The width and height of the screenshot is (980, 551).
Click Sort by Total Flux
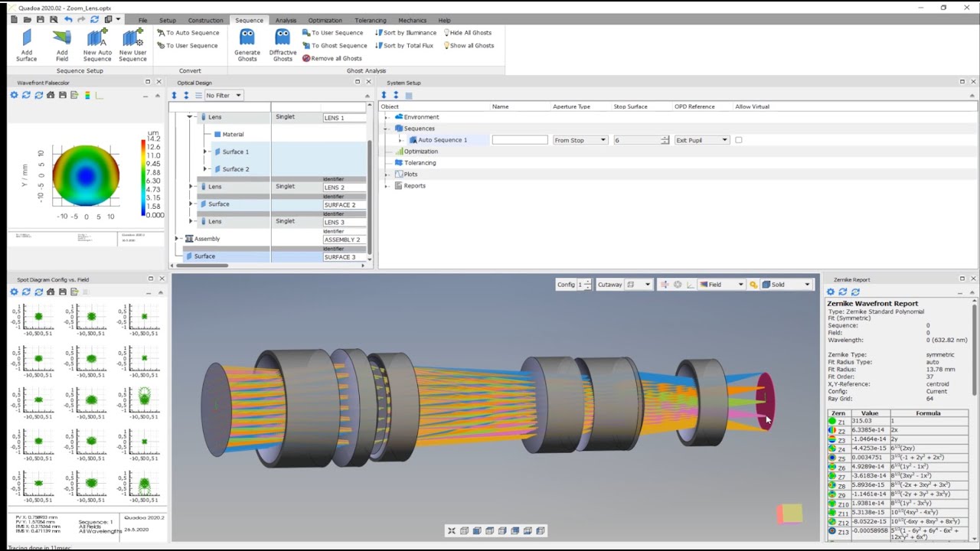[x=404, y=45]
